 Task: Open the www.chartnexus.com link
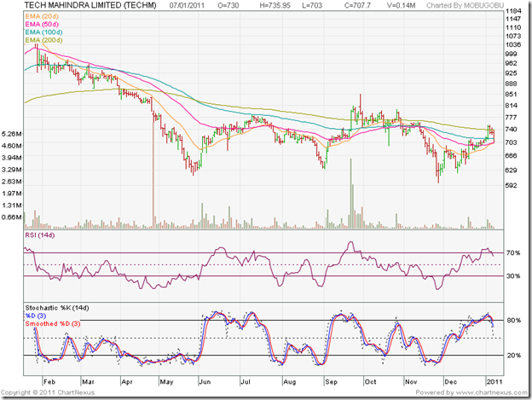click(492, 391)
